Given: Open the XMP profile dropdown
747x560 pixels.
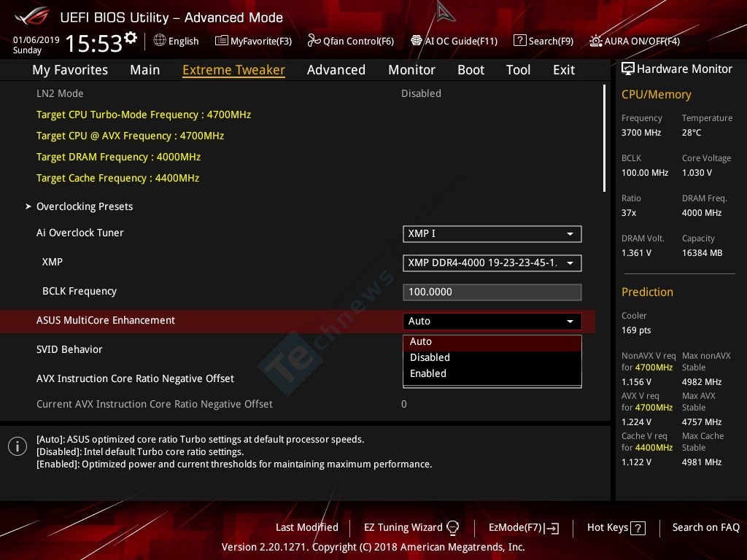Looking at the screenshot, I should click(x=492, y=262).
